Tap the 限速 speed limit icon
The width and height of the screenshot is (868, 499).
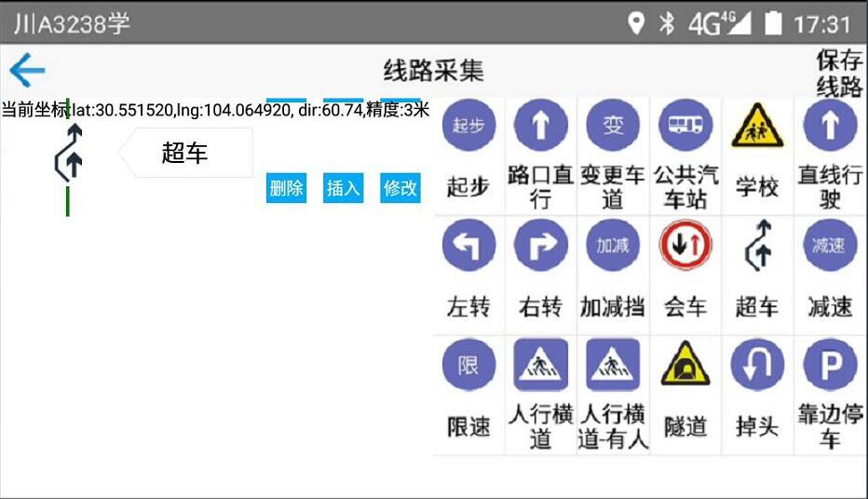[468, 365]
